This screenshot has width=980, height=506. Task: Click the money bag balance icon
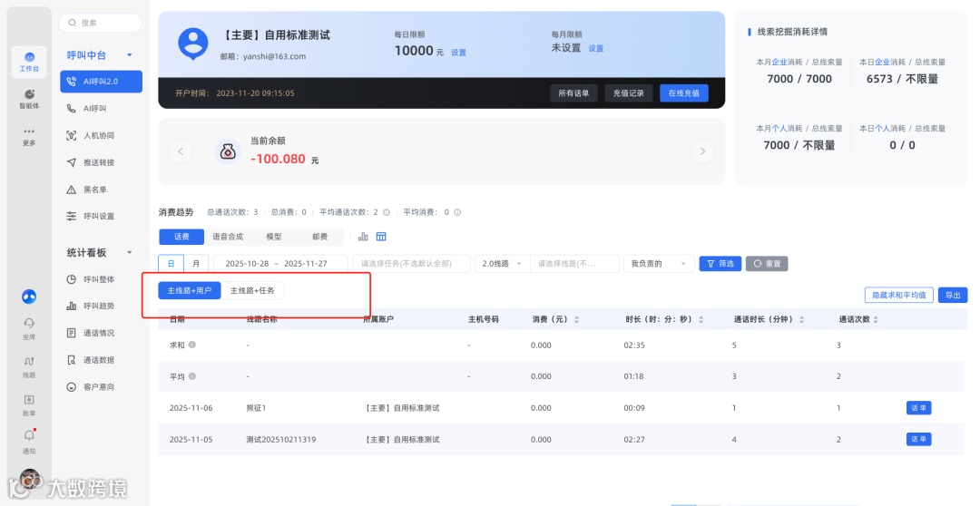coord(228,151)
